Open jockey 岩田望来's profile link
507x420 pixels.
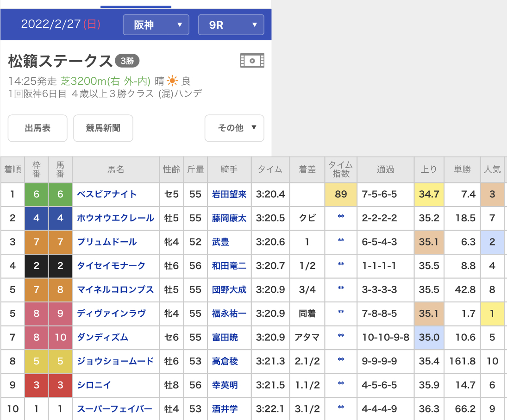229,194
